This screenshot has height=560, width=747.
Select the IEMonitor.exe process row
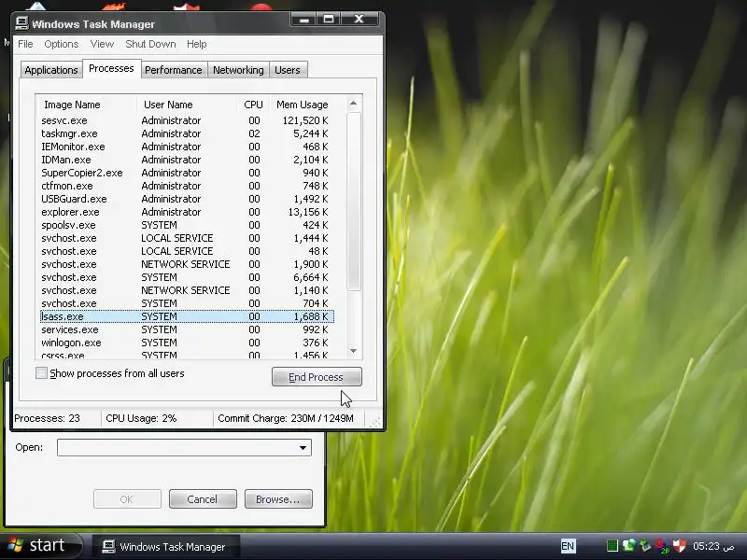[187, 147]
